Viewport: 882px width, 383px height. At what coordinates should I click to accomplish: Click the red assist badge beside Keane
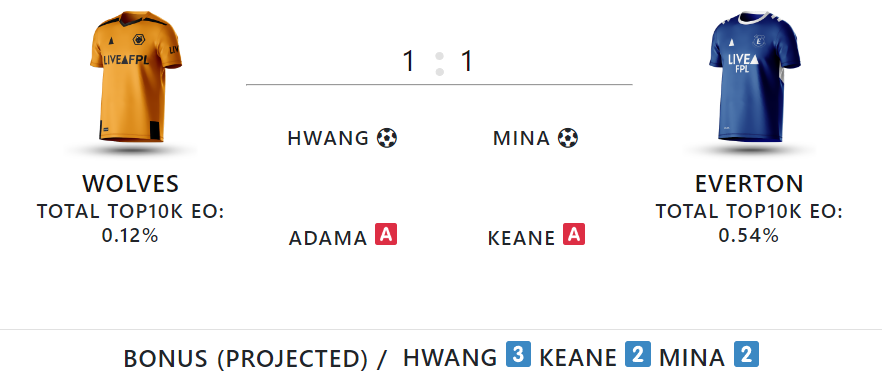point(574,234)
